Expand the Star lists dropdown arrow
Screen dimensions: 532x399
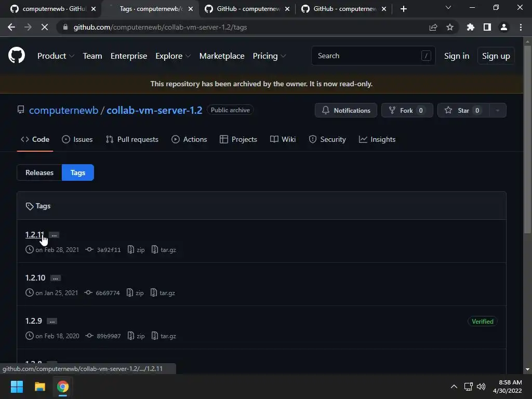click(497, 110)
